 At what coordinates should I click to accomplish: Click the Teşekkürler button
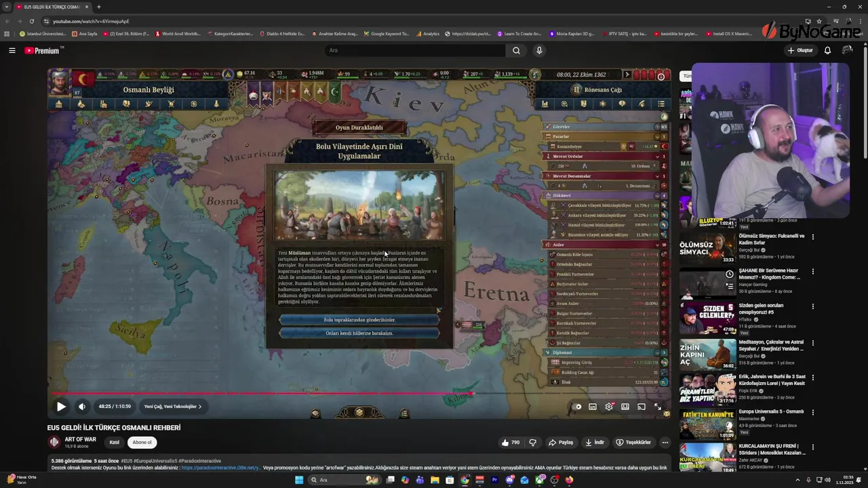point(633,443)
